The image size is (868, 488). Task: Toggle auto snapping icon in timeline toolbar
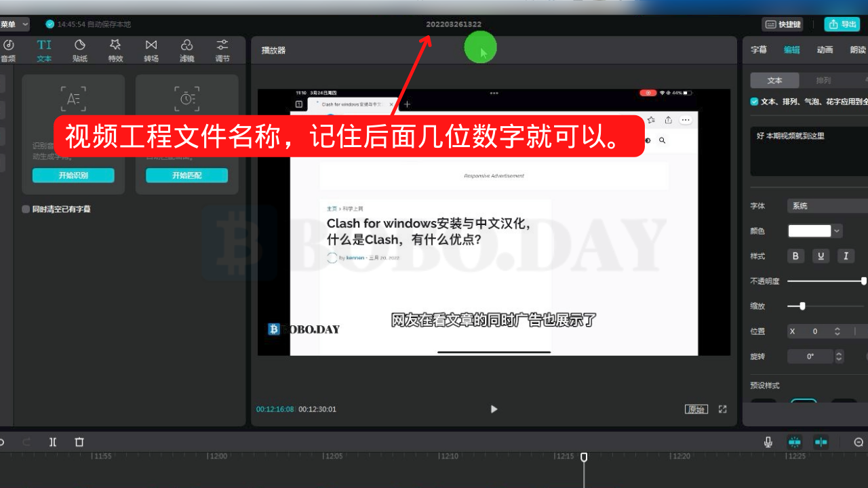821,442
